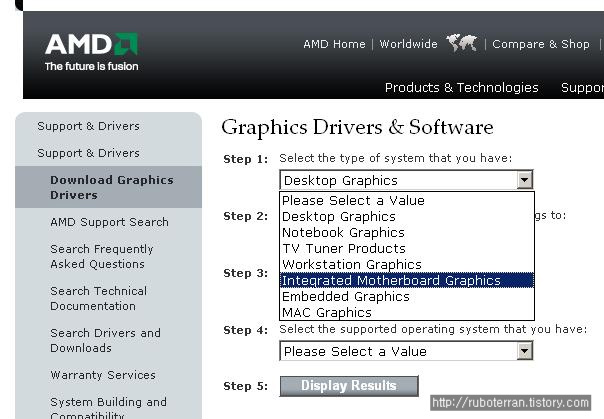Open AMD Support Search
The image size is (604, 419).
pyautogui.click(x=109, y=222)
